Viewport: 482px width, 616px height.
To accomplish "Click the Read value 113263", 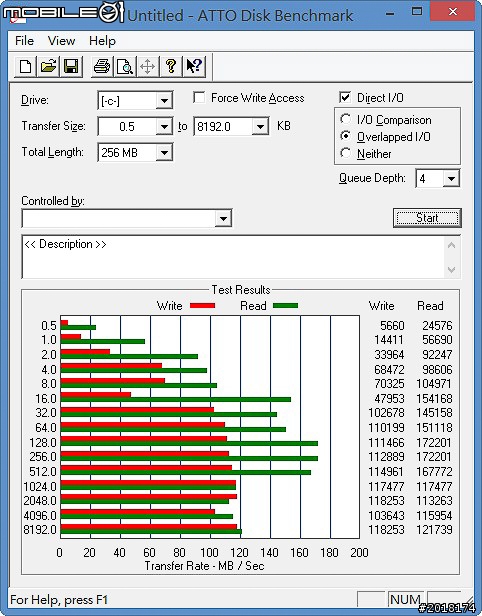I will pyautogui.click(x=434, y=500).
